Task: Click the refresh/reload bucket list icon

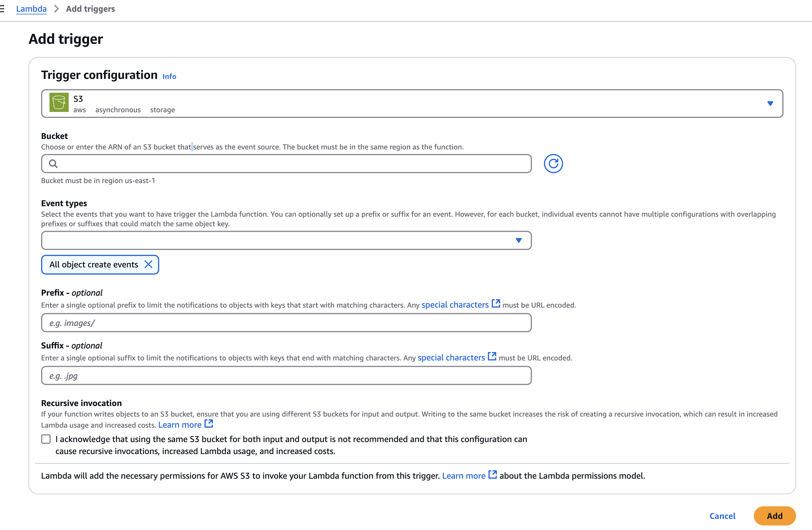Action: click(553, 164)
